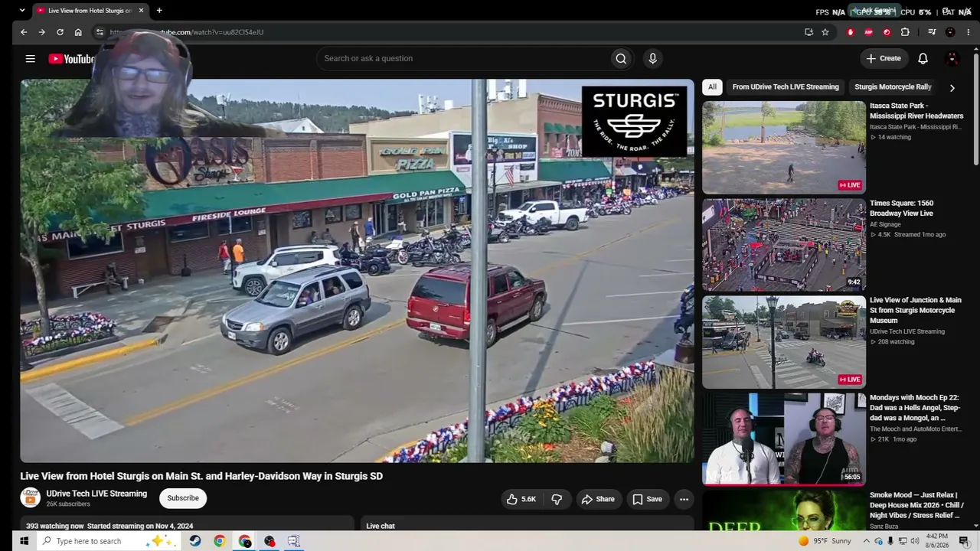
Task: Filter by Sturgis Motorcycle Rally chip
Action: (x=893, y=87)
